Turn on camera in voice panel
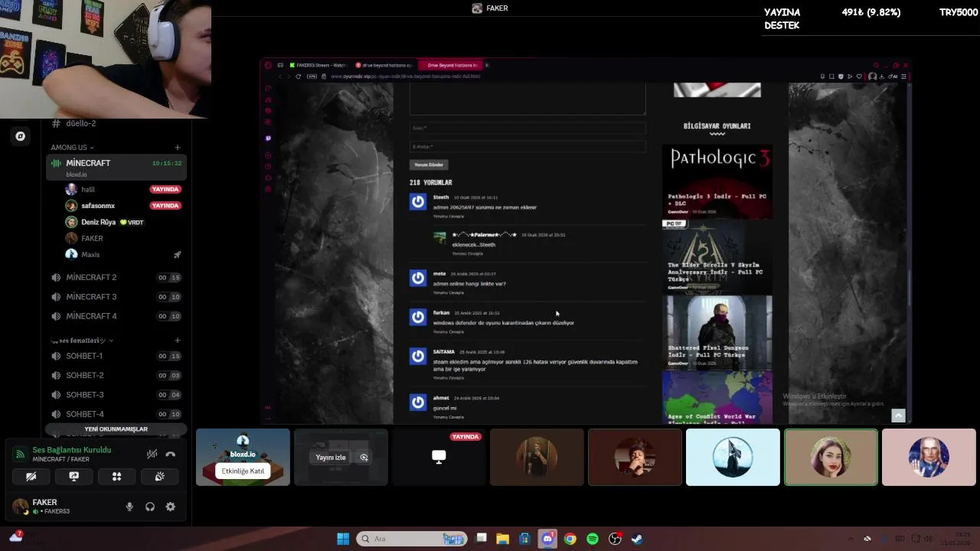 pos(31,476)
